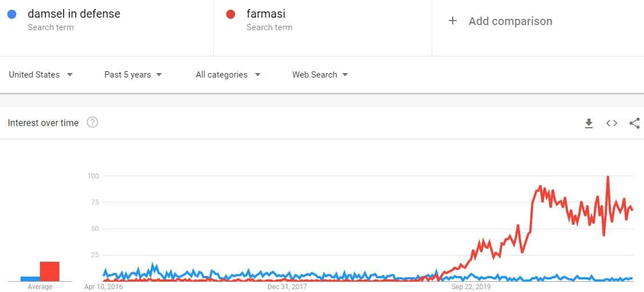
Task: Edit the farmasi search term
Action: point(265,14)
